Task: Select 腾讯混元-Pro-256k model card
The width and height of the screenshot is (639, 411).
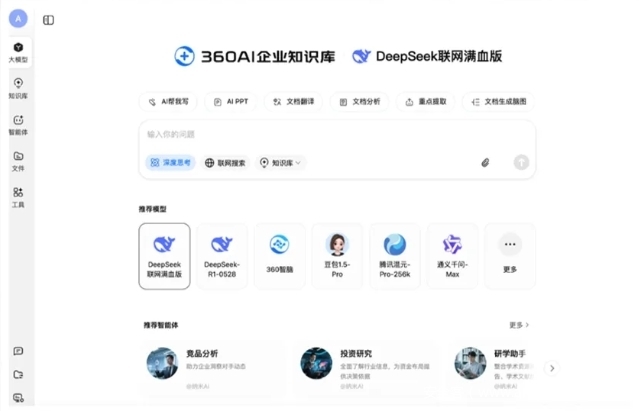Action: tap(394, 256)
